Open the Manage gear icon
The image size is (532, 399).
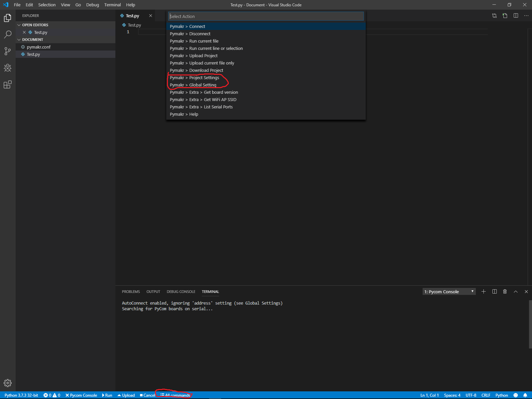point(7,383)
